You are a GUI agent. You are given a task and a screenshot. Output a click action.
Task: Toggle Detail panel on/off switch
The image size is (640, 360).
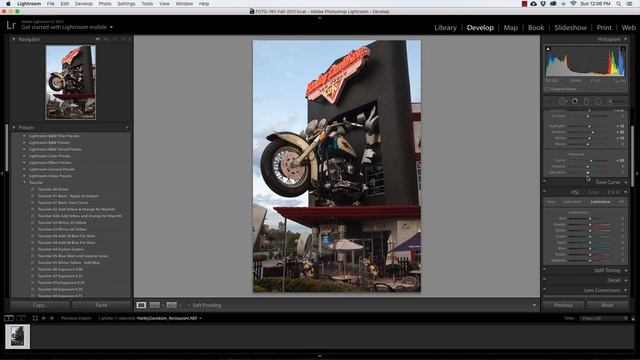pyautogui.click(x=544, y=280)
